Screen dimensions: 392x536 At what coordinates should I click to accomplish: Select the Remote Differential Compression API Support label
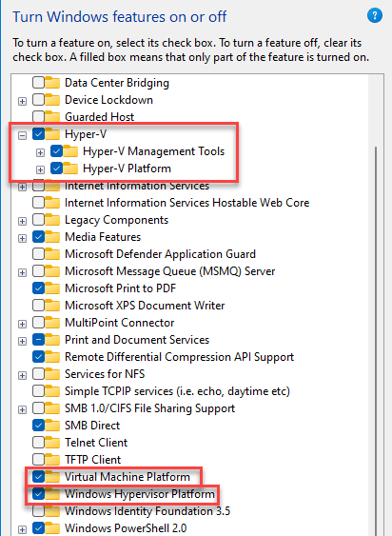tap(179, 357)
